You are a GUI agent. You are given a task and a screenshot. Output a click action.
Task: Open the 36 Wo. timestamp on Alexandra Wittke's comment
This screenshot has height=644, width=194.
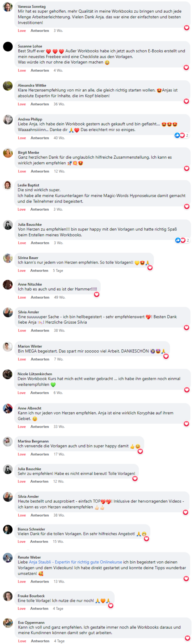pyautogui.click(x=59, y=104)
